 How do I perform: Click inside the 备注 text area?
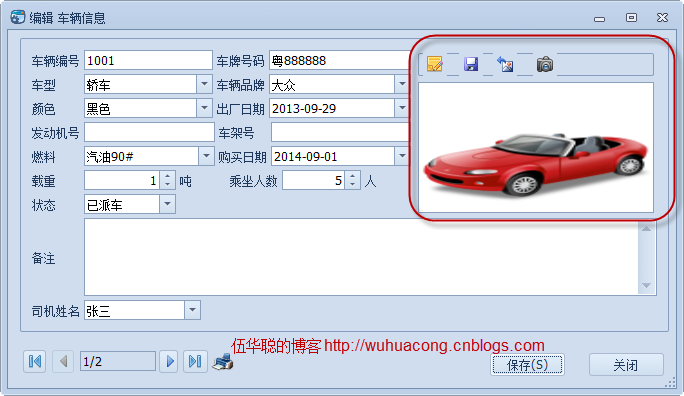(x=361, y=257)
